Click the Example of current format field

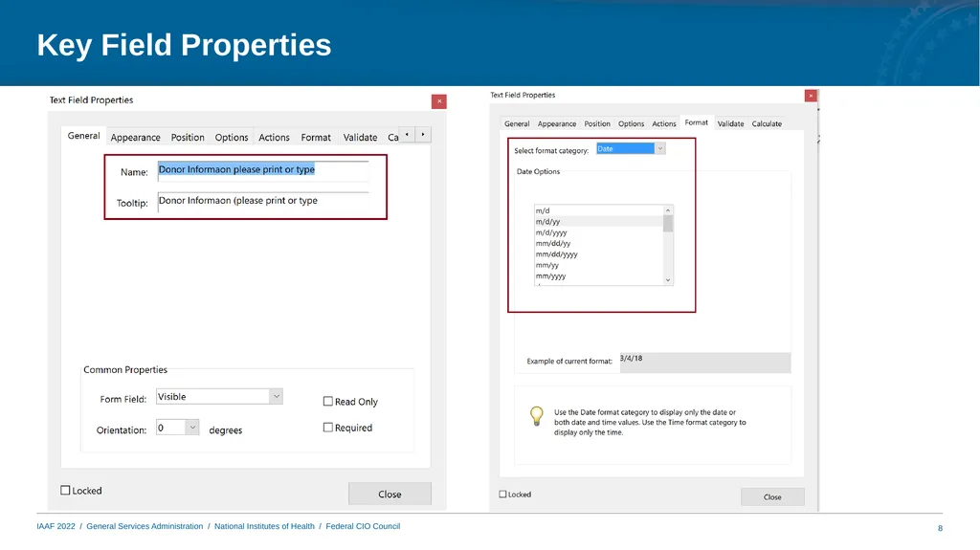[x=705, y=363]
